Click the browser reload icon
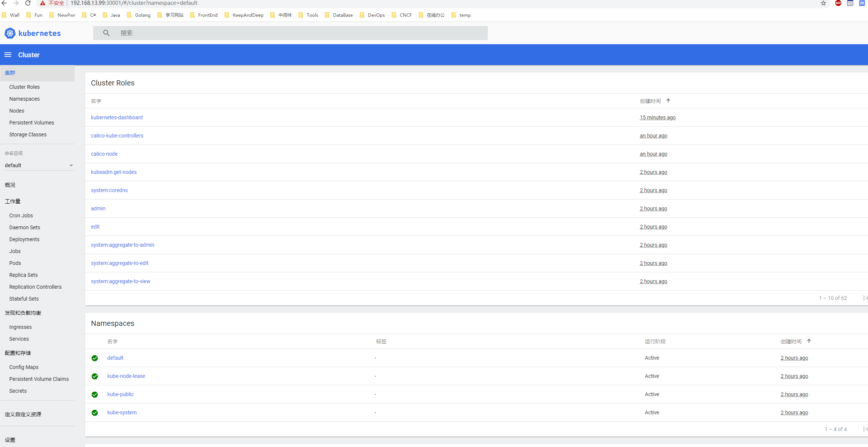The height and width of the screenshot is (447, 868). click(x=28, y=3)
